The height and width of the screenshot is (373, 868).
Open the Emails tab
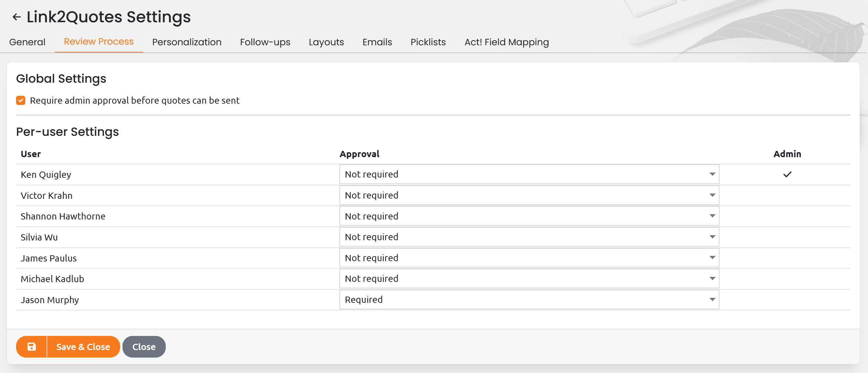point(377,42)
